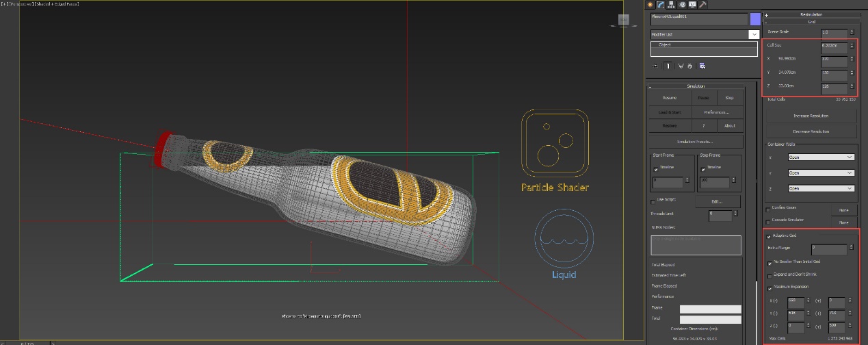Click the Decrease Resolution button
Image resolution: width=868 pixels, height=345 pixels.
tap(811, 131)
